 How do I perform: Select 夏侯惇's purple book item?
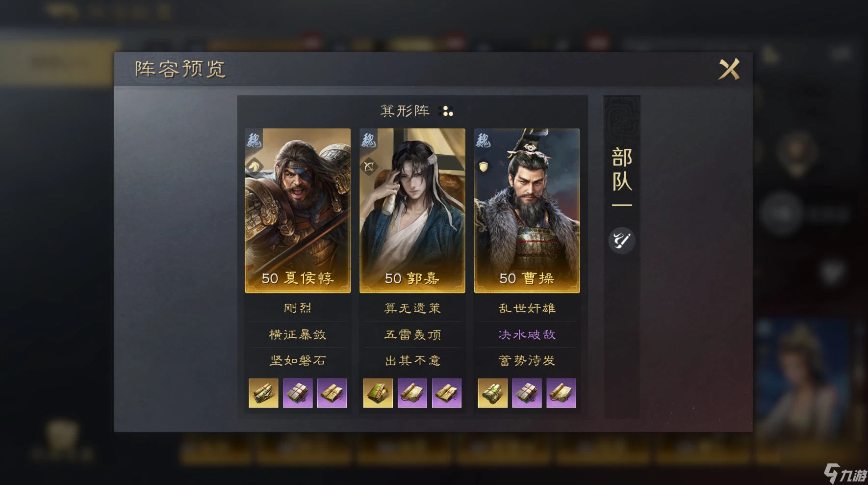coord(298,393)
